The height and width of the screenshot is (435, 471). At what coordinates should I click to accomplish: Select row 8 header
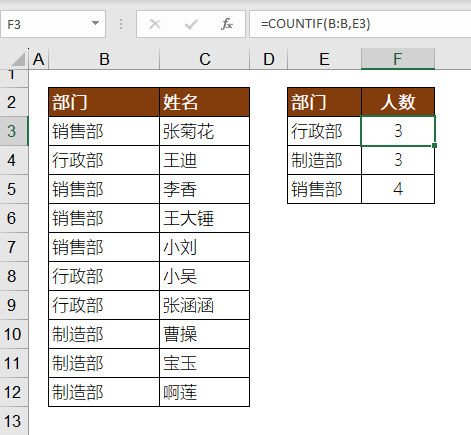tap(14, 276)
